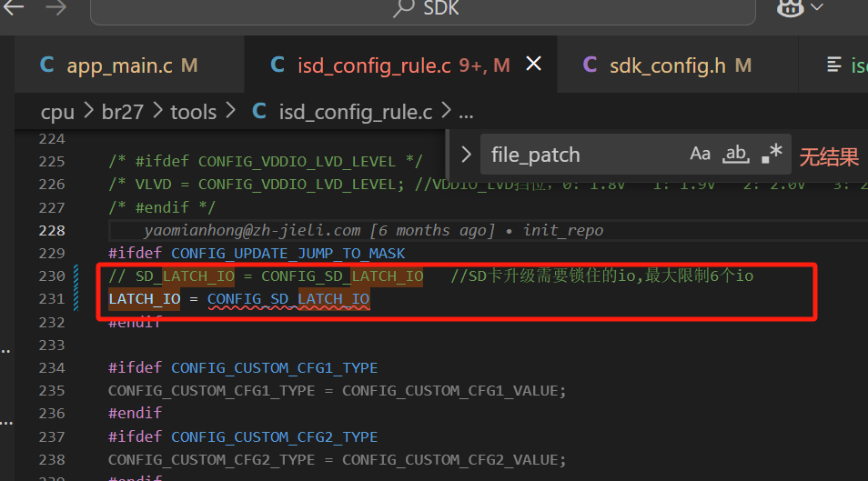Click the modified-lines gutter marker beside line 230
Screen dimensions: 868x481
(76, 287)
